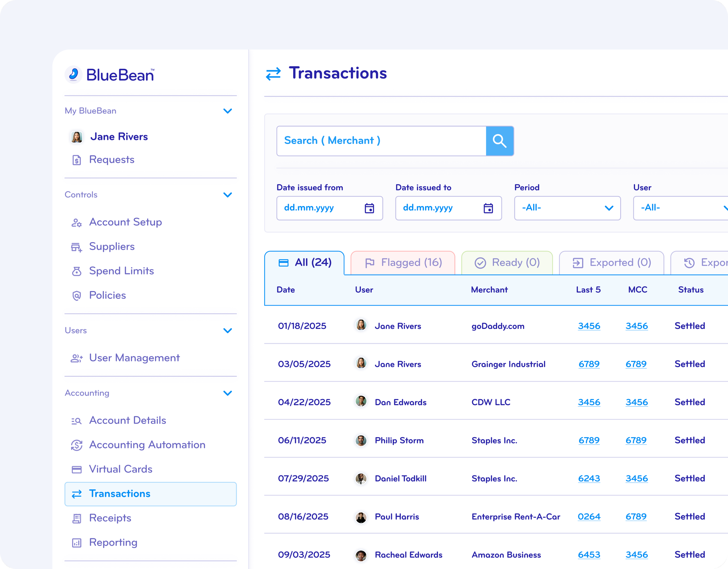This screenshot has width=728, height=569.
Task: Select the Reporting icon
Action: [77, 543]
